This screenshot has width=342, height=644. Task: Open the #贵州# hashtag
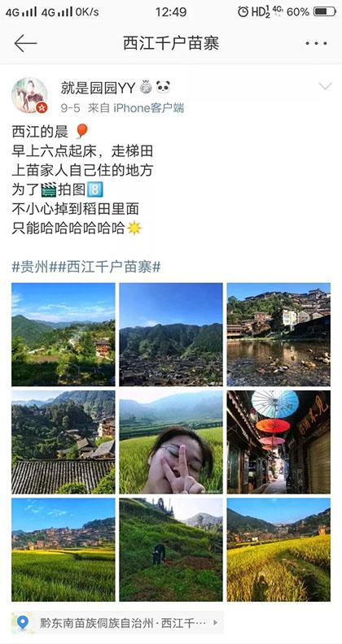[34, 267]
